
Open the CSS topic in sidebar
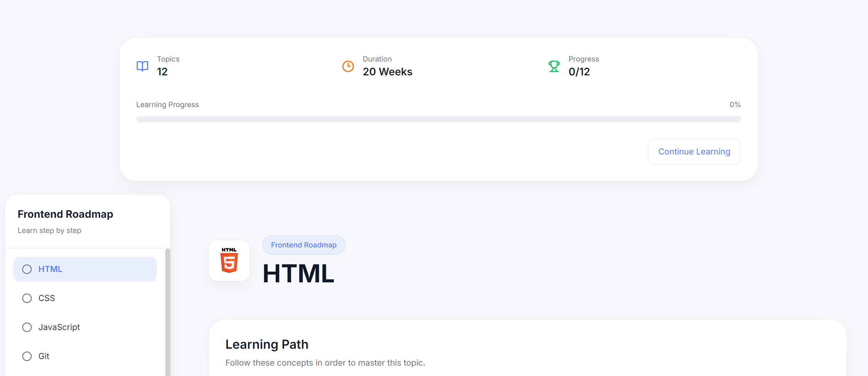tap(85, 298)
